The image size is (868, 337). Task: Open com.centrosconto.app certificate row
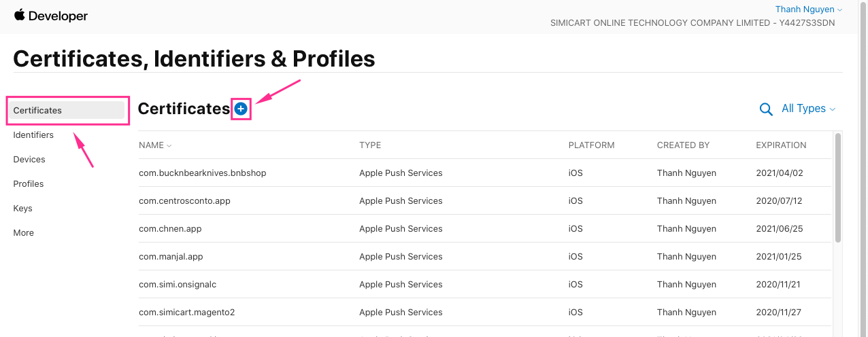(184, 200)
